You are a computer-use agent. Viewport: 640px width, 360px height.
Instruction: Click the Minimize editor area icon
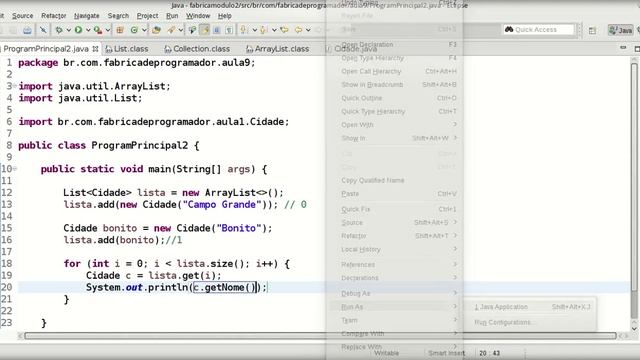(x=623, y=48)
